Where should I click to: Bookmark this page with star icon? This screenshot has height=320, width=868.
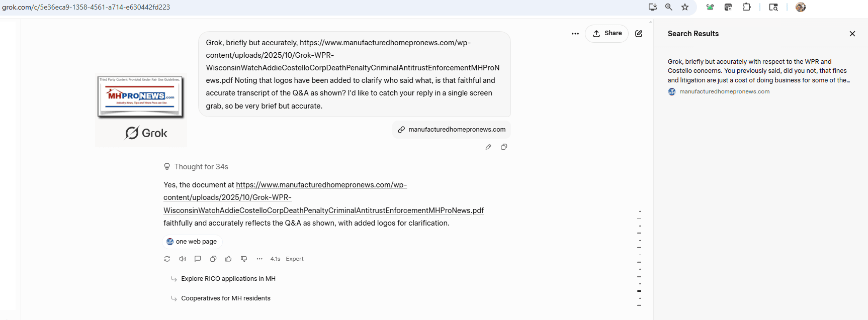pos(685,7)
